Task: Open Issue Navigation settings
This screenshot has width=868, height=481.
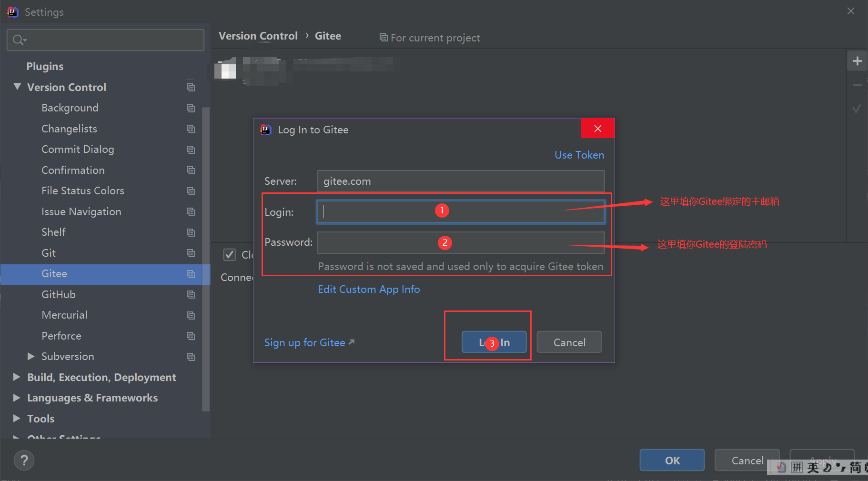Action: (x=81, y=211)
